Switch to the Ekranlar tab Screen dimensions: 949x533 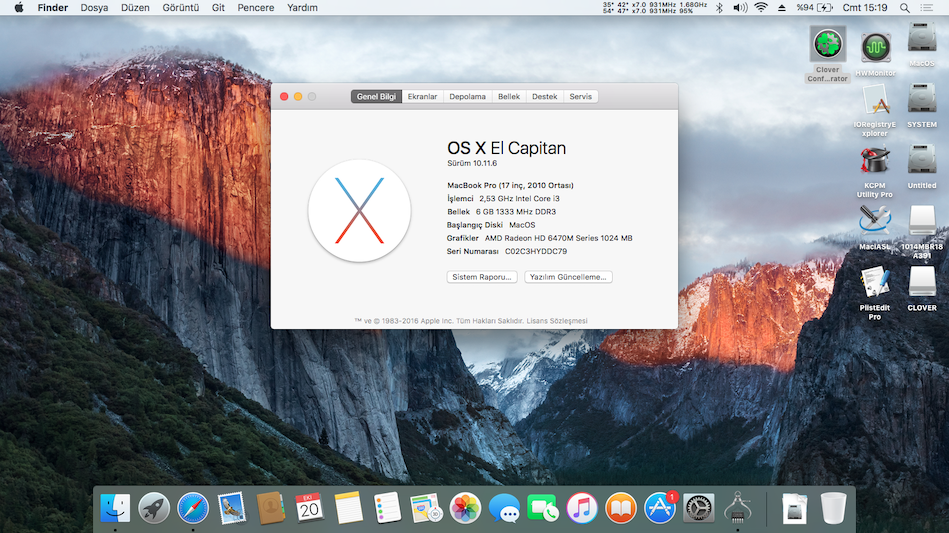point(422,97)
